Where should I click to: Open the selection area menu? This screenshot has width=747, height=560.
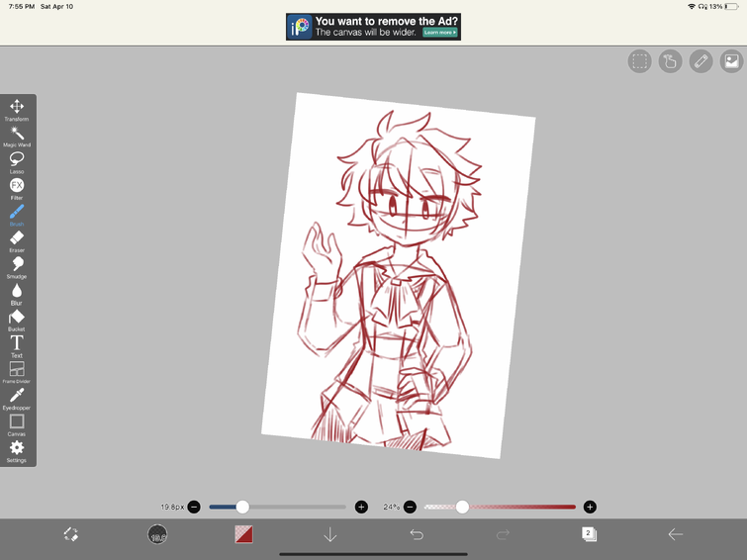tap(639, 61)
